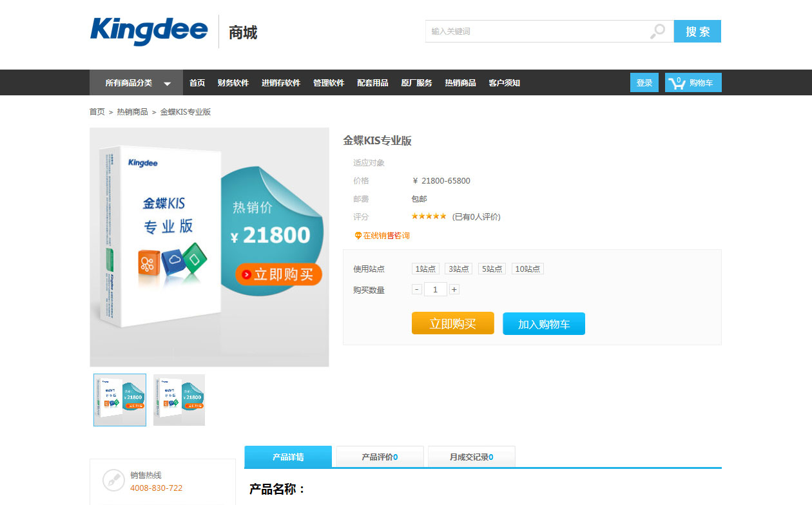Click the purchase quantity input field

(x=436, y=290)
